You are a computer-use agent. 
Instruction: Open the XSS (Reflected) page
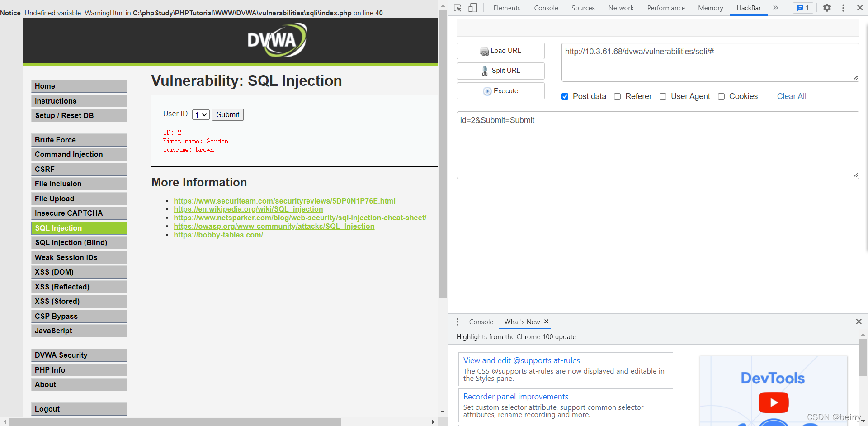click(x=79, y=287)
